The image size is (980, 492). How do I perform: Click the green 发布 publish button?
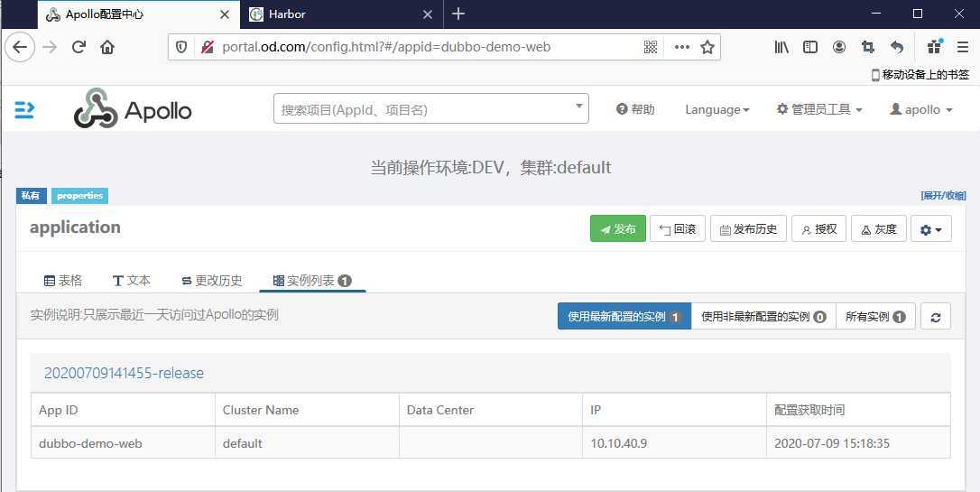point(618,228)
